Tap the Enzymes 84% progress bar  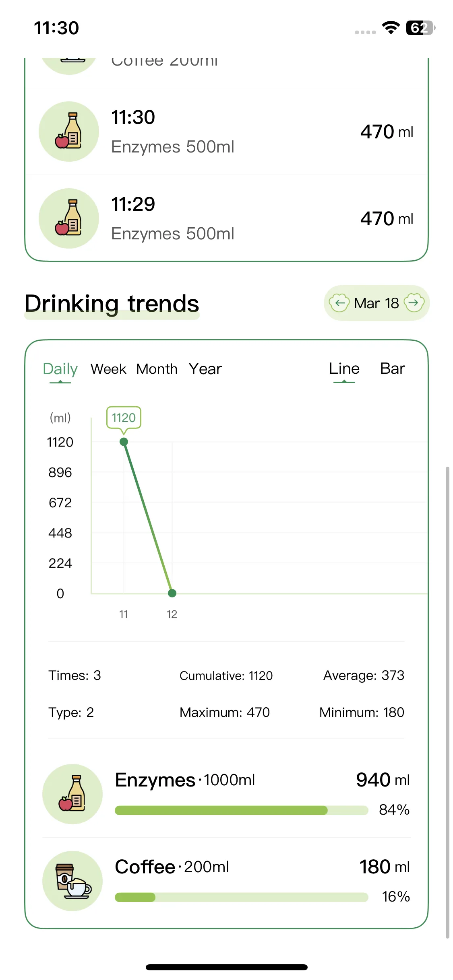[x=241, y=810]
